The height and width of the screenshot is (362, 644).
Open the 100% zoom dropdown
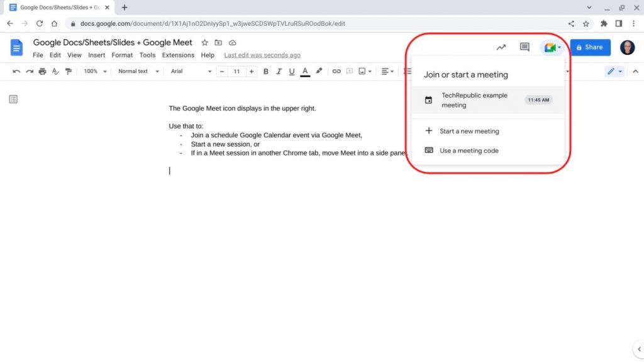[95, 72]
